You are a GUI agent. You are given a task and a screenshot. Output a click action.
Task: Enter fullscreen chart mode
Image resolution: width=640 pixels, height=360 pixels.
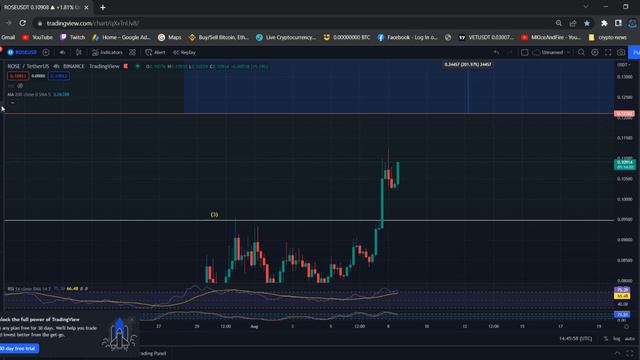608,52
